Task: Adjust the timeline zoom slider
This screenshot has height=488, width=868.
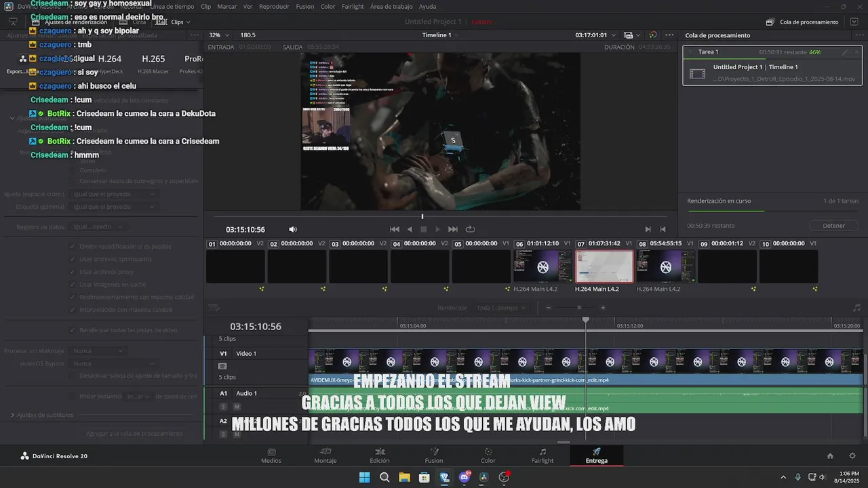Action: click(x=579, y=308)
